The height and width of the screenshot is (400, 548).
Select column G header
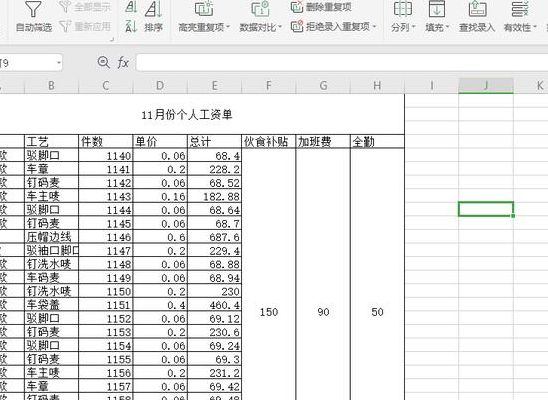pos(323,86)
